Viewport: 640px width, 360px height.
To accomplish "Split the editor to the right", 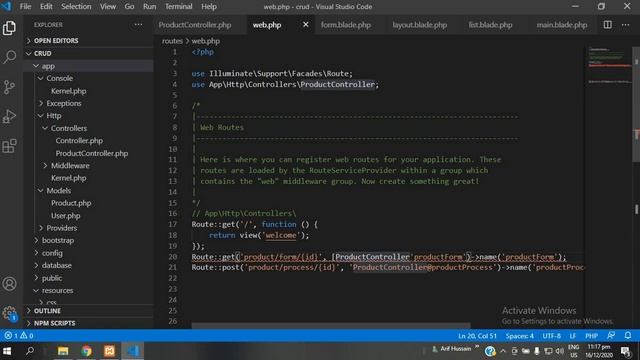I will (x=607, y=24).
